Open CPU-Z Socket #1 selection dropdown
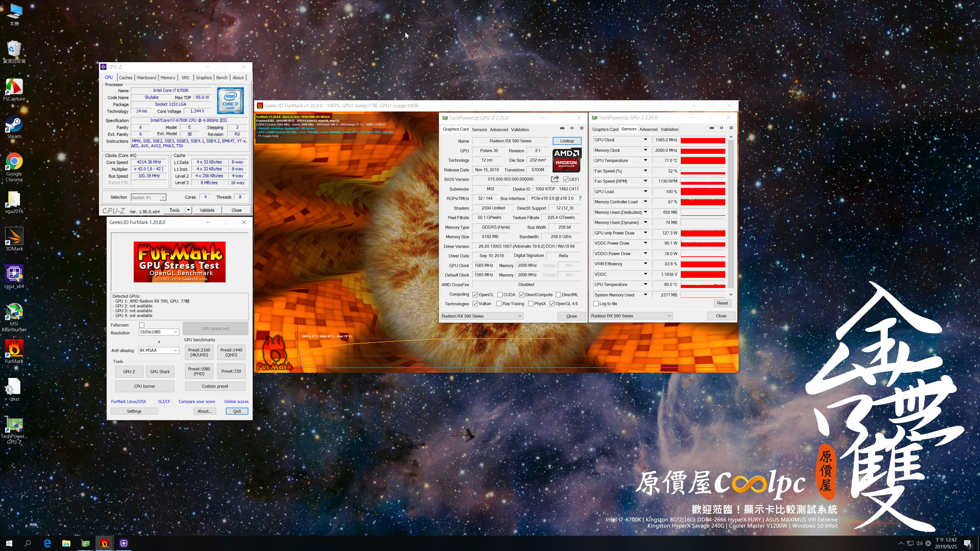The width and height of the screenshot is (980, 551). point(148,197)
